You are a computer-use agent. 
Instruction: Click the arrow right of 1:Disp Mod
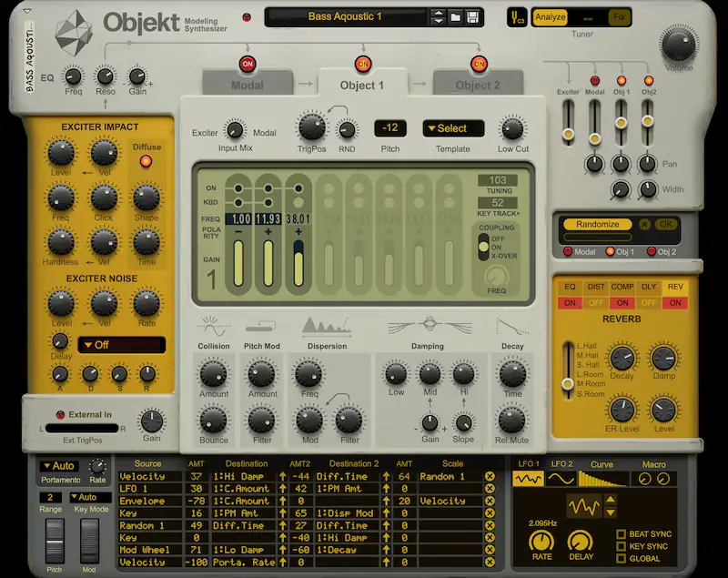coord(386,513)
